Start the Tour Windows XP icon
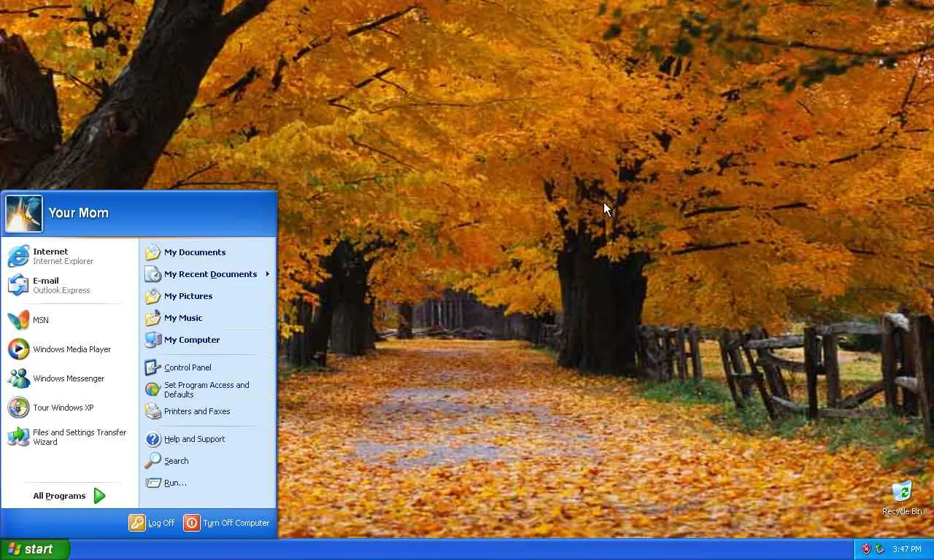The image size is (934, 560). tap(18, 408)
